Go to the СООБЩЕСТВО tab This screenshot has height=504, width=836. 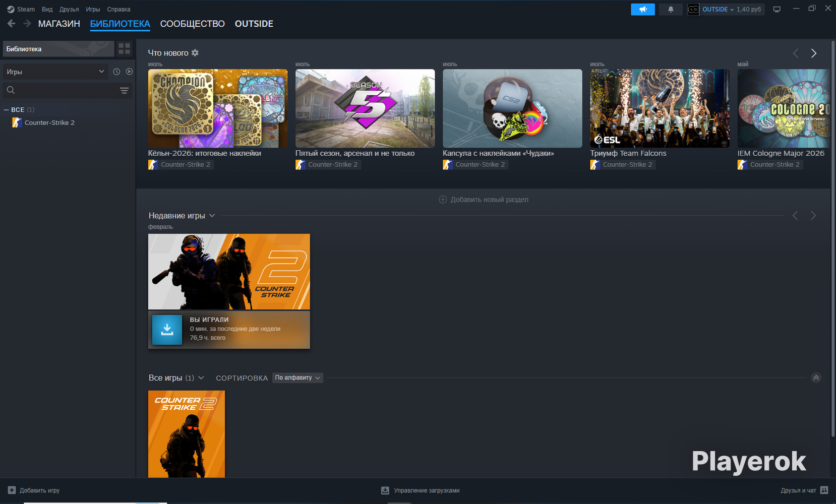[x=192, y=24]
